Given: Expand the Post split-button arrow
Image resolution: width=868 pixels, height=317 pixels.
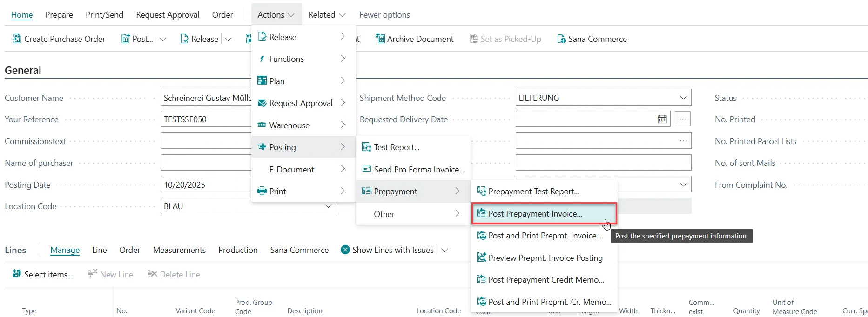Looking at the screenshot, I should coord(163,39).
